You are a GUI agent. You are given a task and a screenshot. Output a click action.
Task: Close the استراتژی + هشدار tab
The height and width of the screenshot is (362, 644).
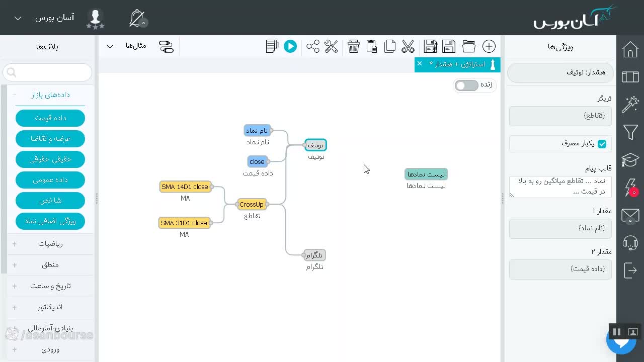(419, 64)
